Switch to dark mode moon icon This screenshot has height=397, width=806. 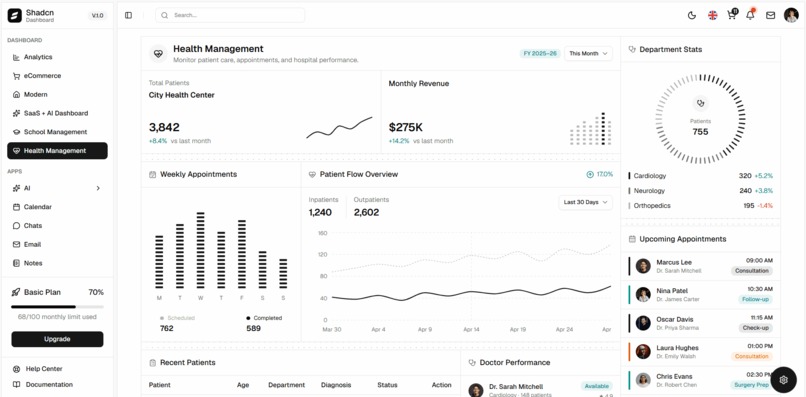[x=692, y=15]
